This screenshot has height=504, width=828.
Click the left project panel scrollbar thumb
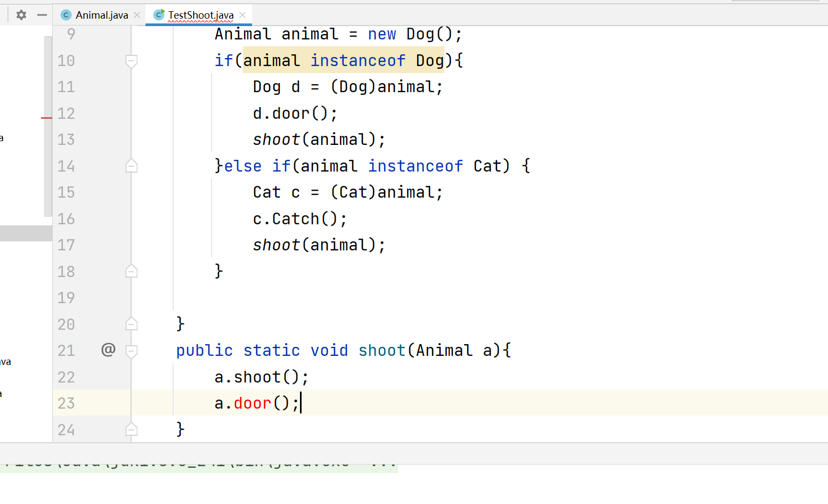coord(48,126)
